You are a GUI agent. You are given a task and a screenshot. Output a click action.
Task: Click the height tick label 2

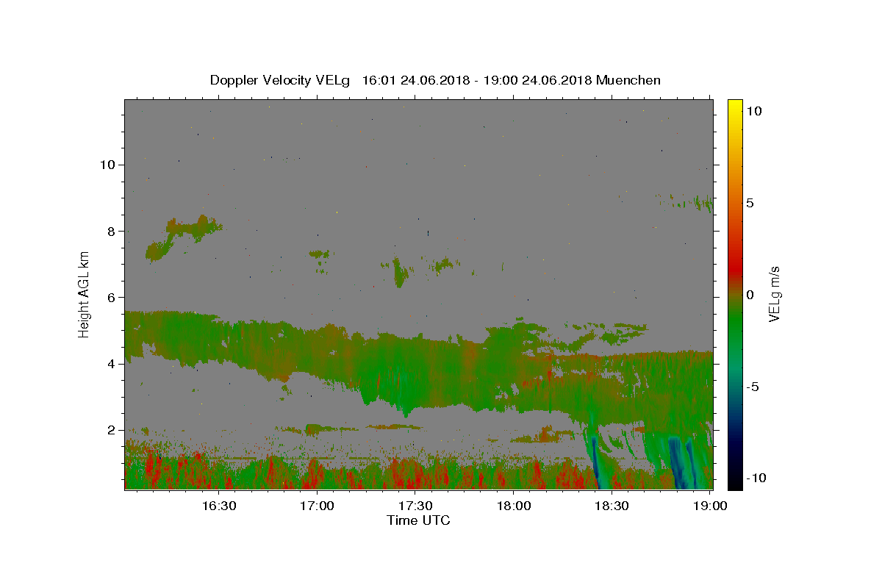(x=112, y=430)
